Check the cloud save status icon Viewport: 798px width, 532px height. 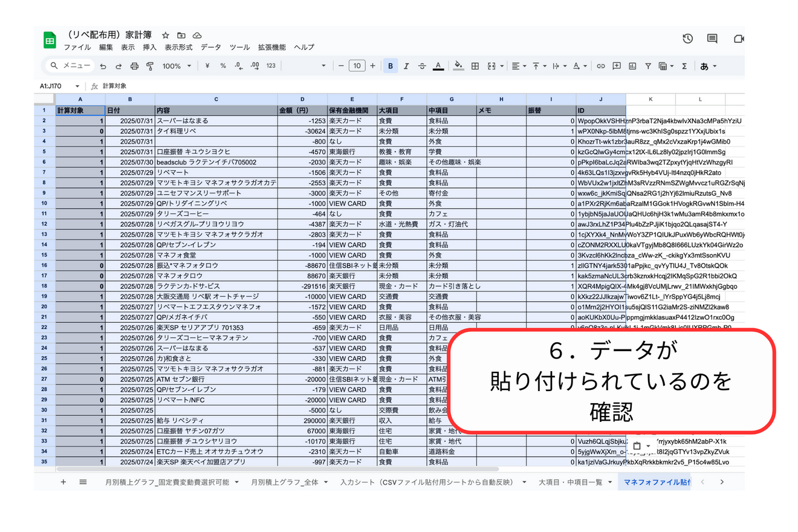click(x=197, y=36)
